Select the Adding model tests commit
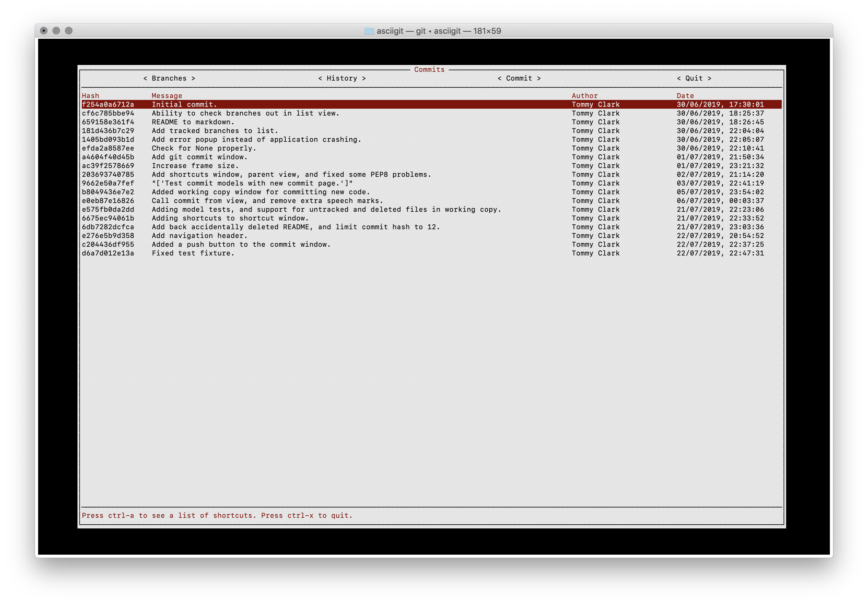 click(326, 209)
